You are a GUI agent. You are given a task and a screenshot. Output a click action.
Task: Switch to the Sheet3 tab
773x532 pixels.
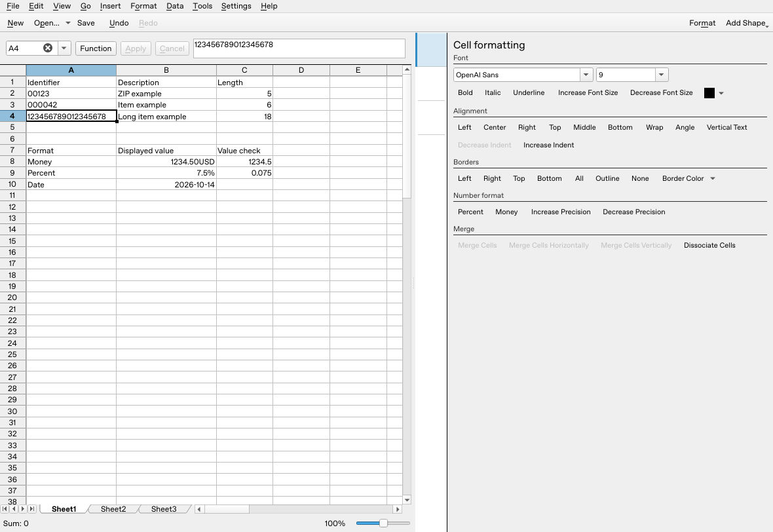coord(164,509)
